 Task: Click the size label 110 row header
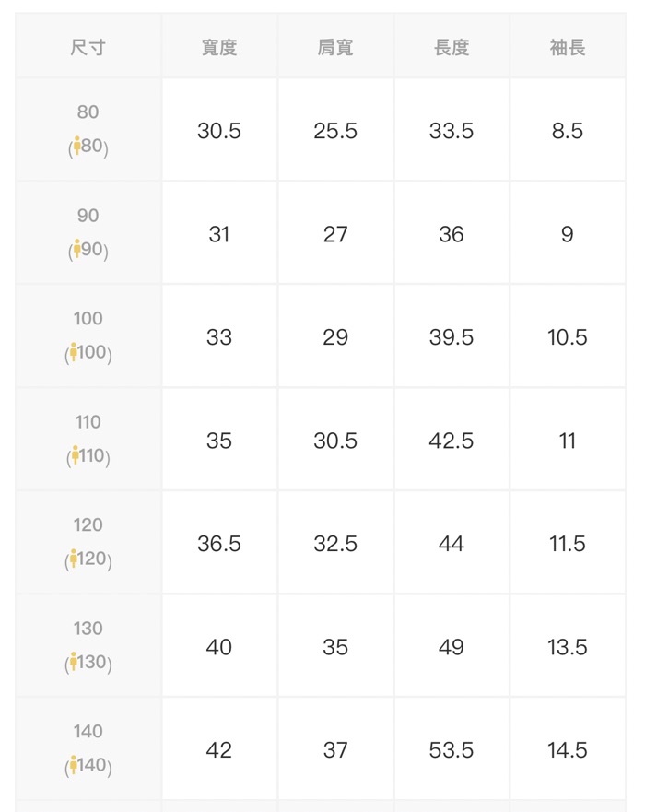pyautogui.click(x=88, y=439)
